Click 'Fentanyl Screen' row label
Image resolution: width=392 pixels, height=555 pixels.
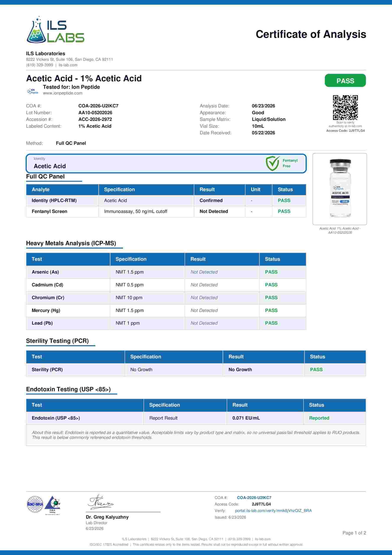[x=50, y=211]
